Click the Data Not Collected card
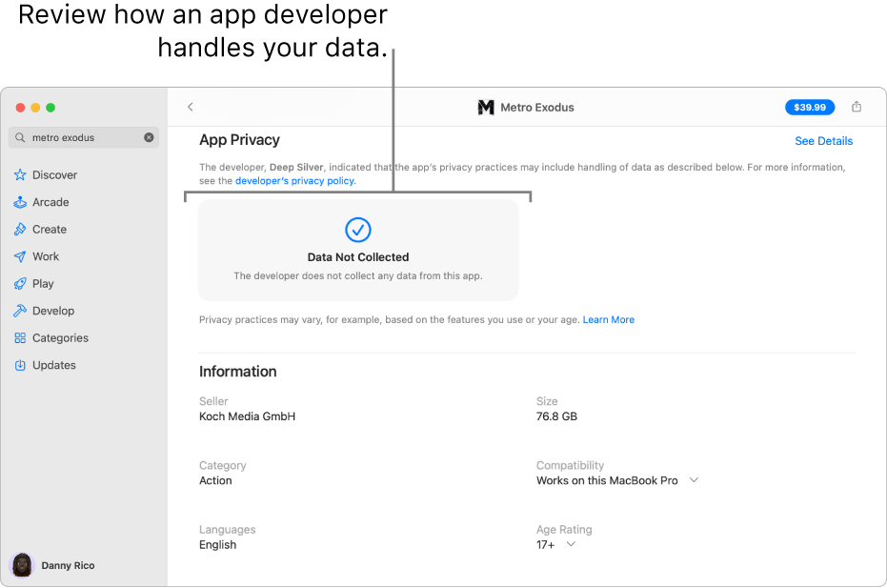The image size is (887, 588). (x=358, y=250)
